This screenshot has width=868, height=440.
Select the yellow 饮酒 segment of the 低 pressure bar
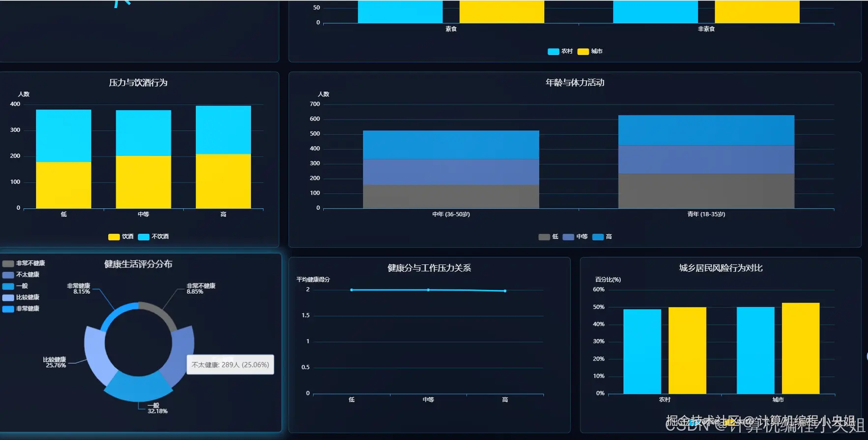63,185
